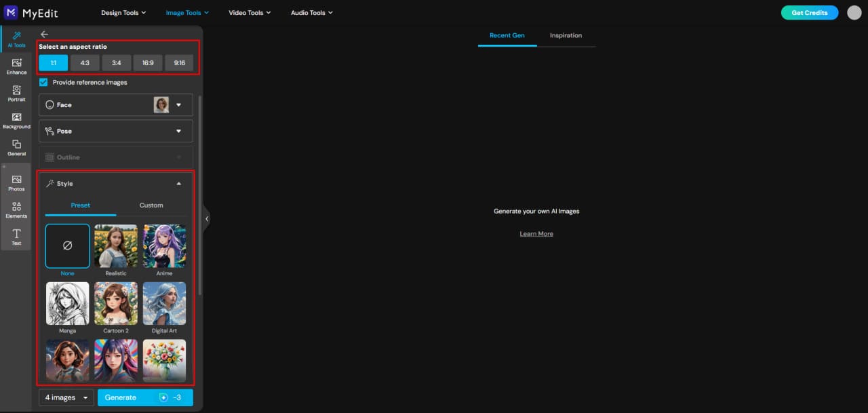Go back using the left arrow
This screenshot has width=868, height=413.
(45, 34)
